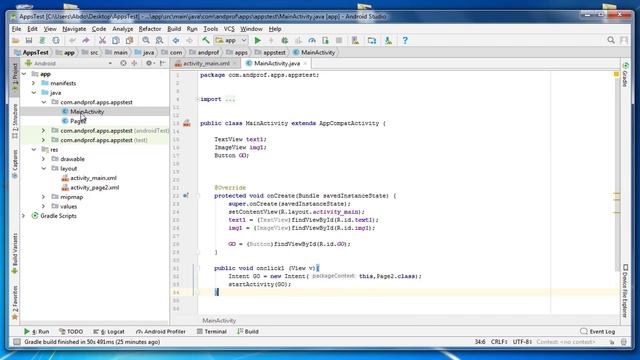Click the Copy toolbar icon
This screenshot has width=640, height=360.
pos(116,40)
